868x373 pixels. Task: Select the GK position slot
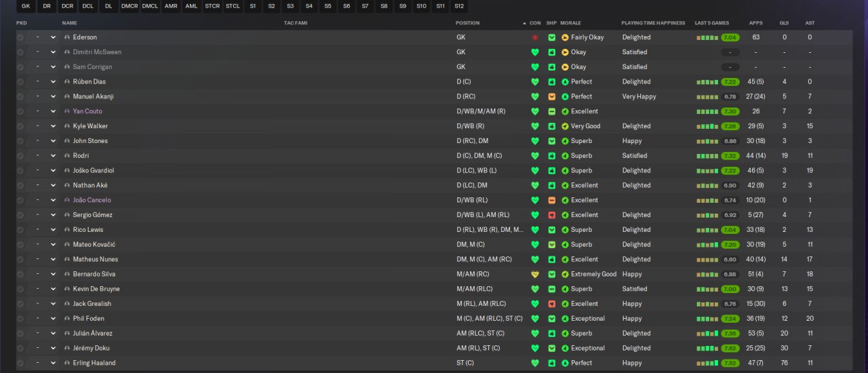click(x=26, y=6)
